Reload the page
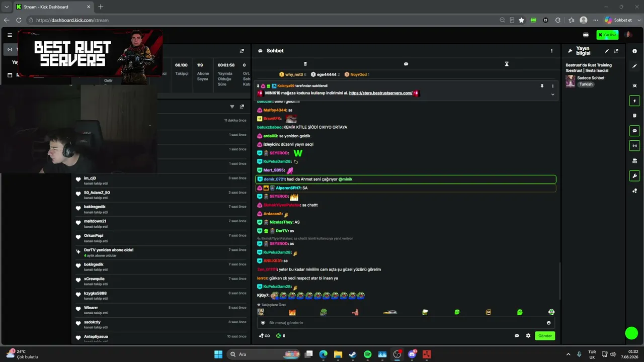 tap(19, 20)
